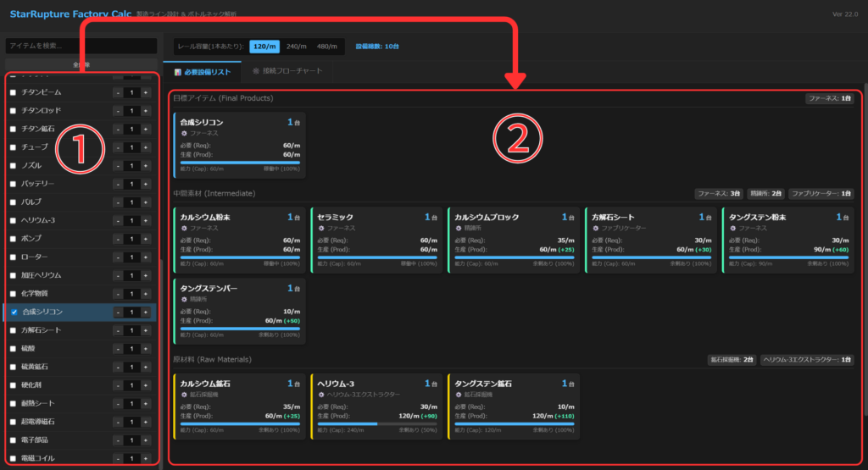Check the 電子部品 item checkbox
Image resolution: width=868 pixels, height=470 pixels.
(13, 440)
